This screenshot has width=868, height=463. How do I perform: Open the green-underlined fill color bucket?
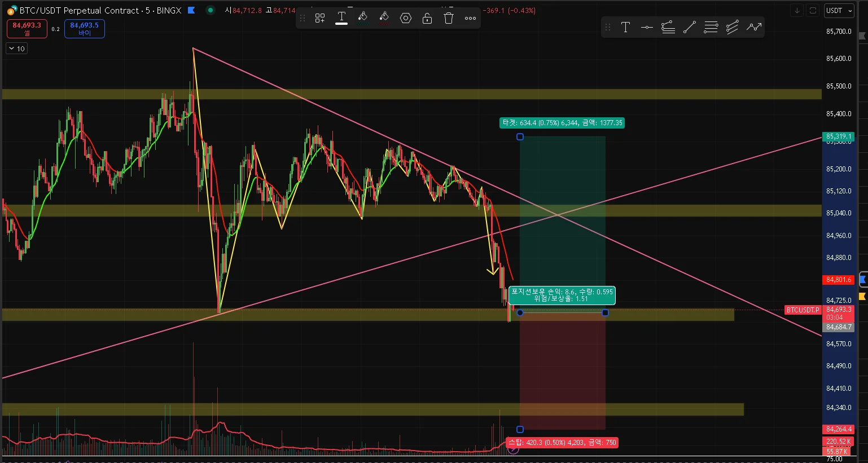click(363, 18)
